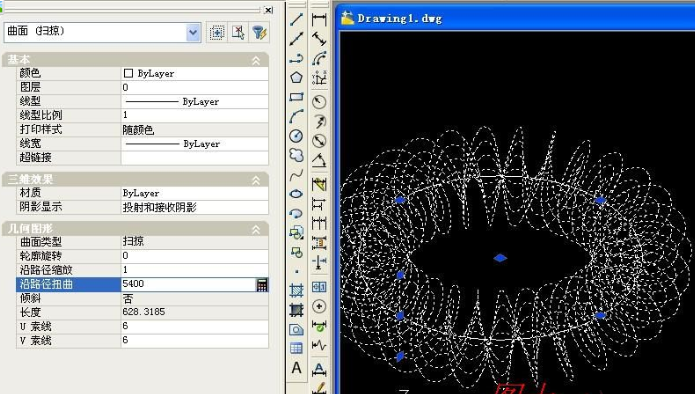Select the Center Mark tool
The width and height of the screenshot is (695, 394).
click(319, 306)
